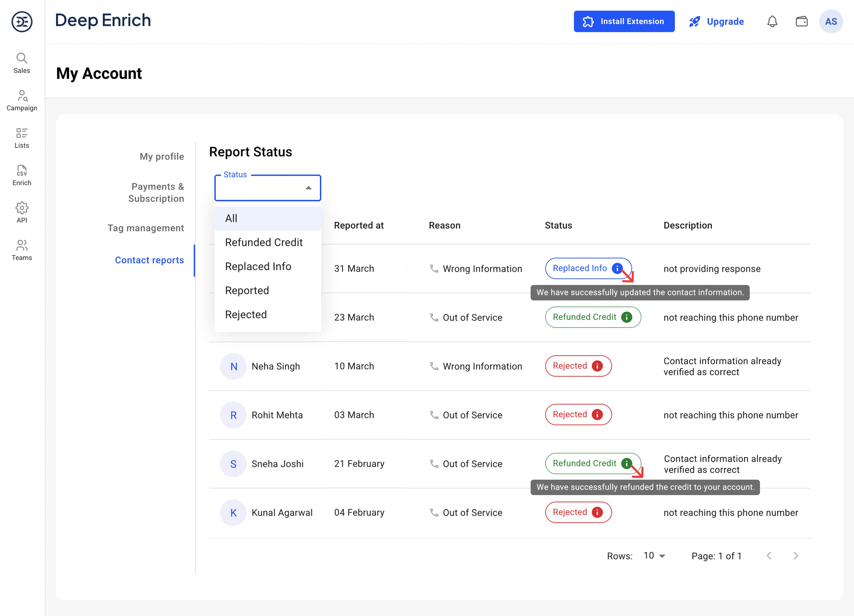Click the Report Status heading
The height and width of the screenshot is (616, 854).
coord(251,152)
